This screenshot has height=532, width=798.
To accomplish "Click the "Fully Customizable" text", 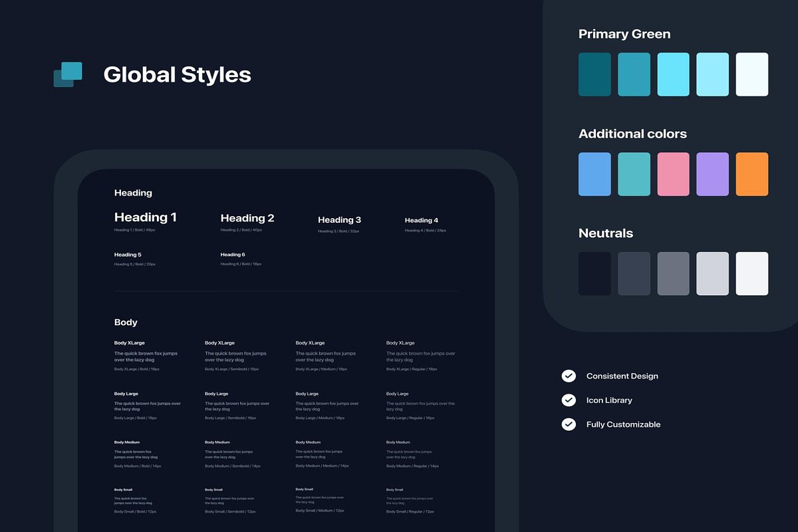I will point(624,424).
